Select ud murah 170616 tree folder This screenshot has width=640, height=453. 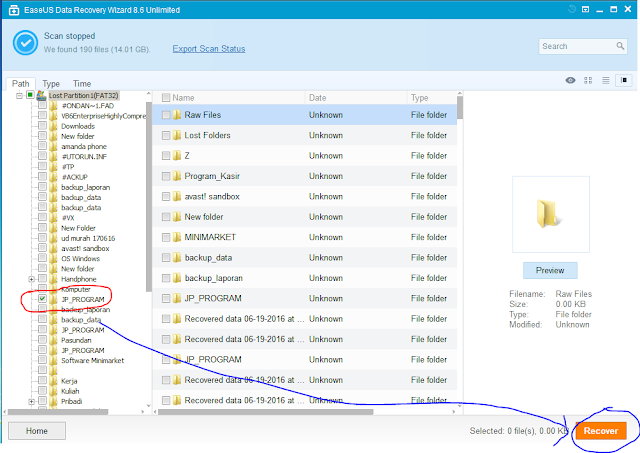coord(88,238)
